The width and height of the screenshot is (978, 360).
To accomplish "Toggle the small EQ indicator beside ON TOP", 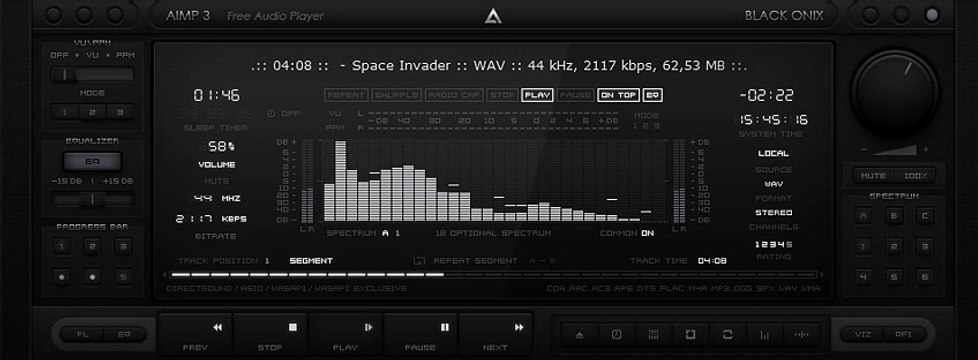I will 652,95.
